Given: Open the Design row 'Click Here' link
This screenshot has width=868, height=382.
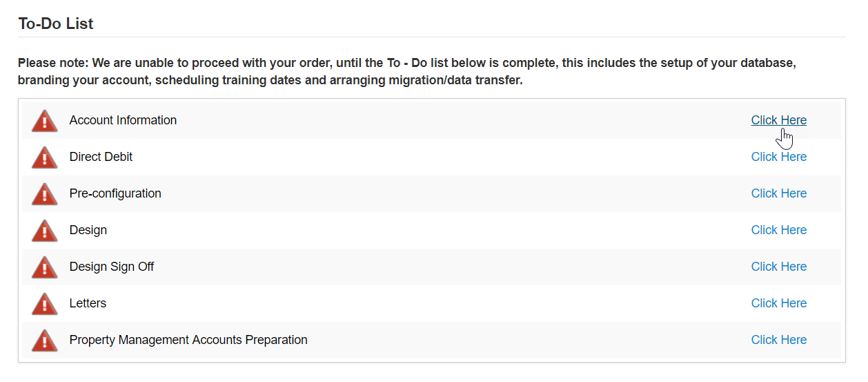Looking at the screenshot, I should (x=778, y=230).
